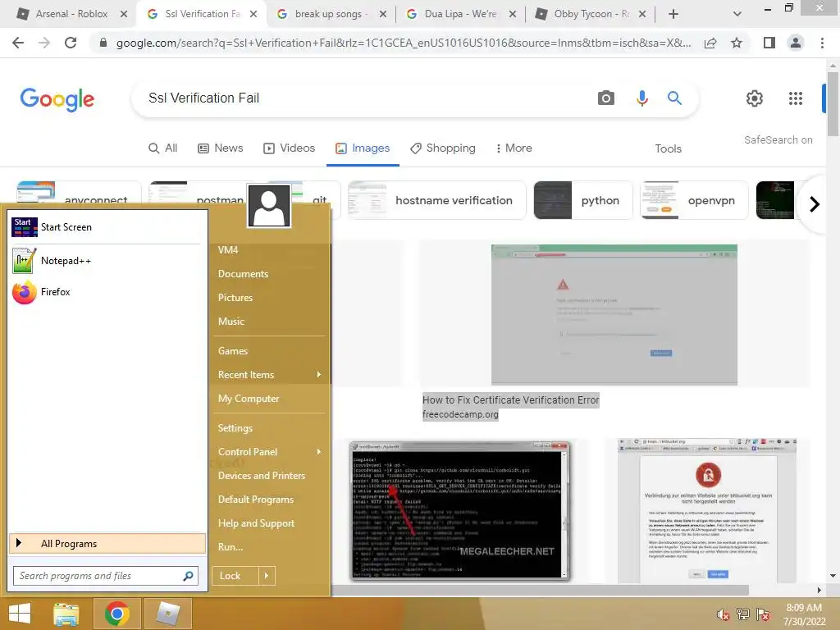The width and height of the screenshot is (840, 630).
Task: Click the Google logo
Action: (57, 99)
